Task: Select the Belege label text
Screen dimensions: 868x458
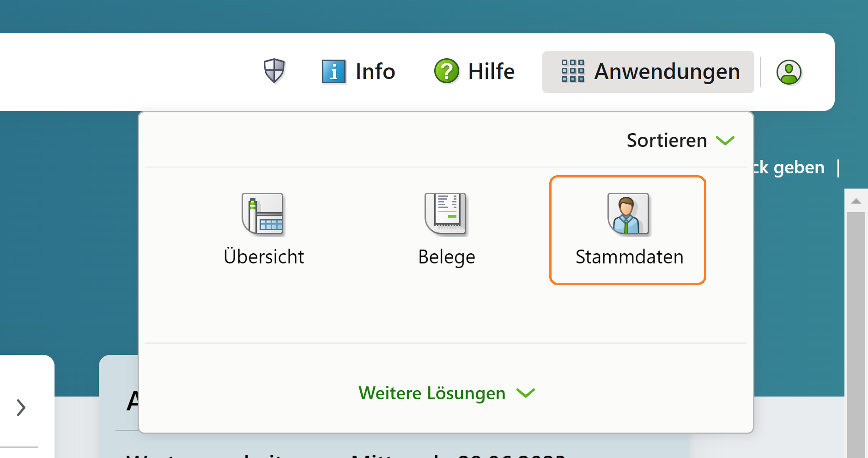Action: coord(447,257)
